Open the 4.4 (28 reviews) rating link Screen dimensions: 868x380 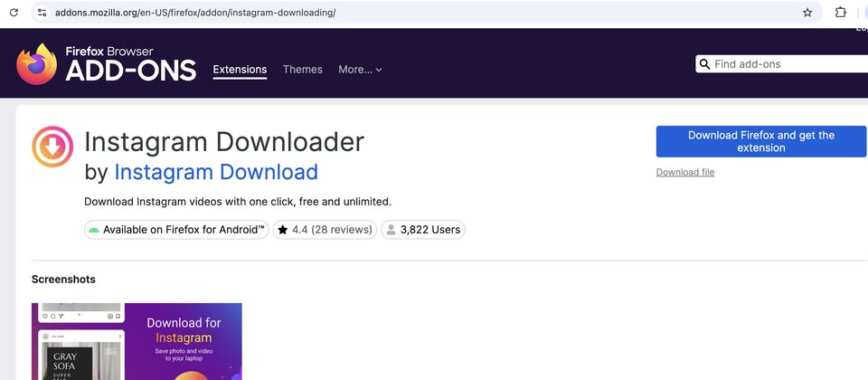pyautogui.click(x=325, y=230)
